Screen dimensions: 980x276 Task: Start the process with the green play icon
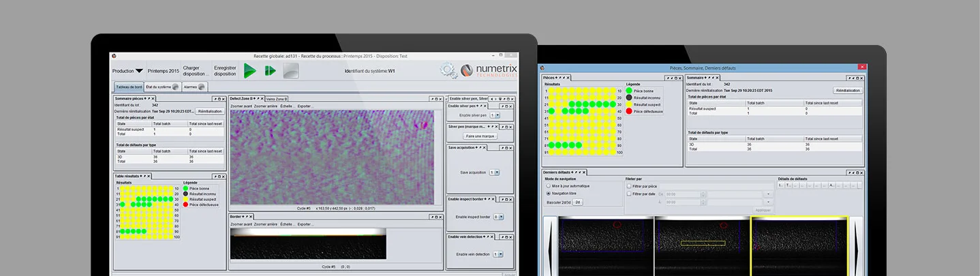pyautogui.click(x=250, y=70)
